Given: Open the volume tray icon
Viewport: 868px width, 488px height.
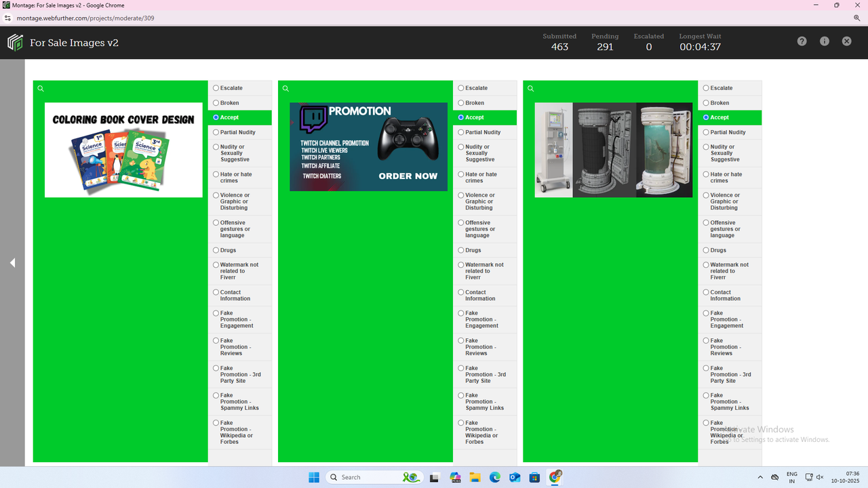Looking at the screenshot, I should (821, 477).
